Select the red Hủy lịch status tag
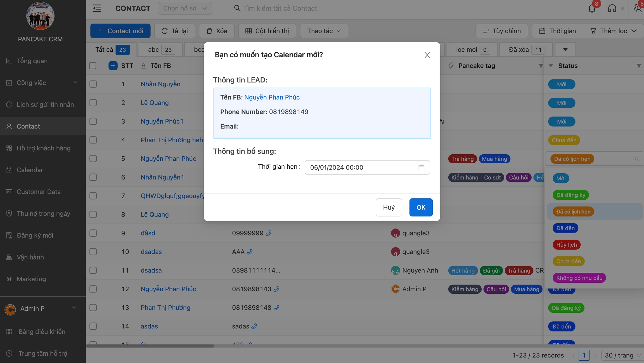 [x=566, y=245]
